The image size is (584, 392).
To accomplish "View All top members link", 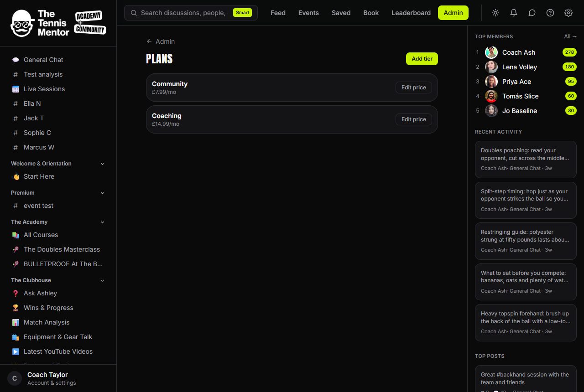I will [x=570, y=36].
